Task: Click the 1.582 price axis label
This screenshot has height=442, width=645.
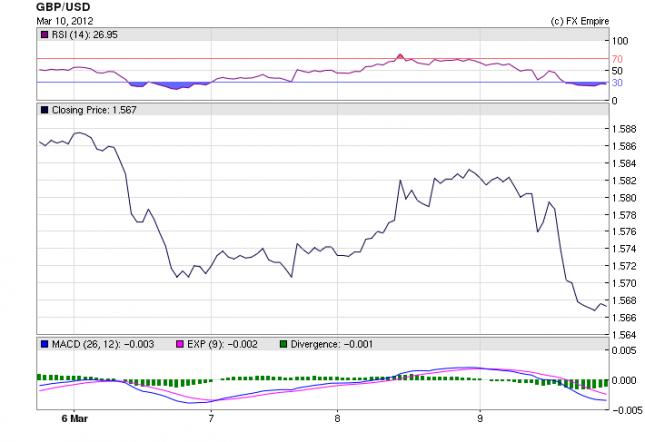Action: (624, 181)
